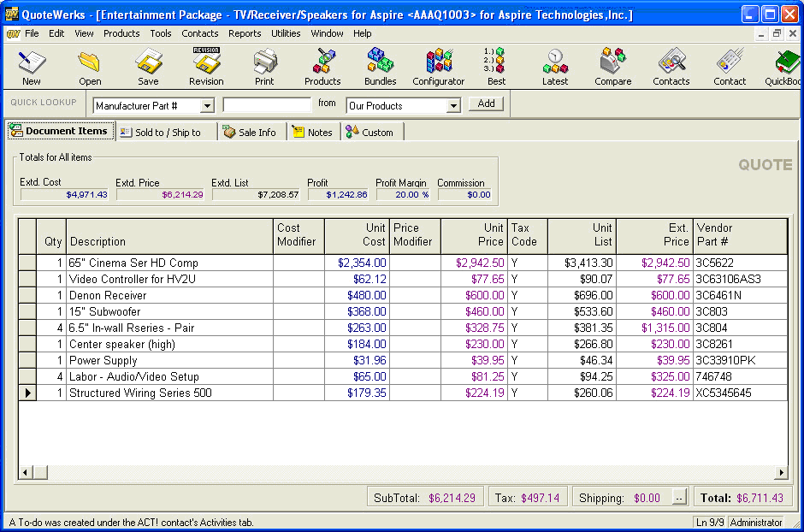Viewport: 804px width, 532px height.
Task: Click the New document toolbar icon
Action: tap(32, 66)
